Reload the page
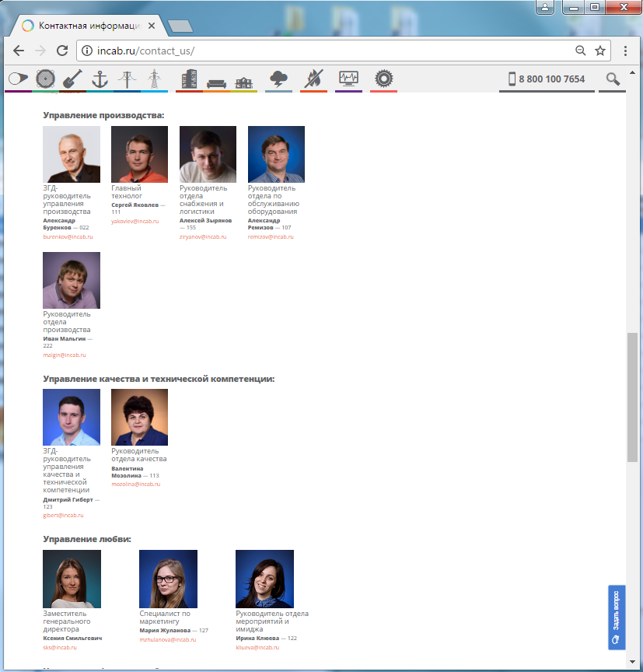Screen dimensions: 643x672 (62, 51)
